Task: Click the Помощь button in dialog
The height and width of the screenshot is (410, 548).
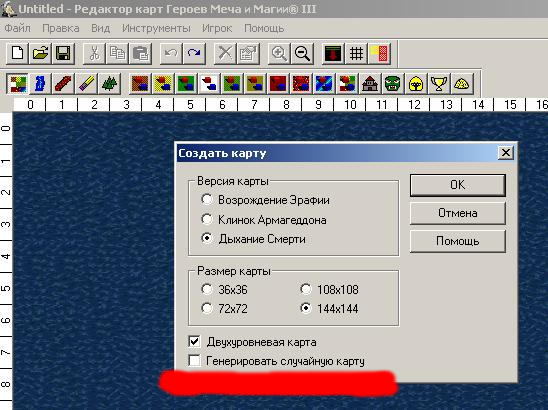Action: pos(457,241)
